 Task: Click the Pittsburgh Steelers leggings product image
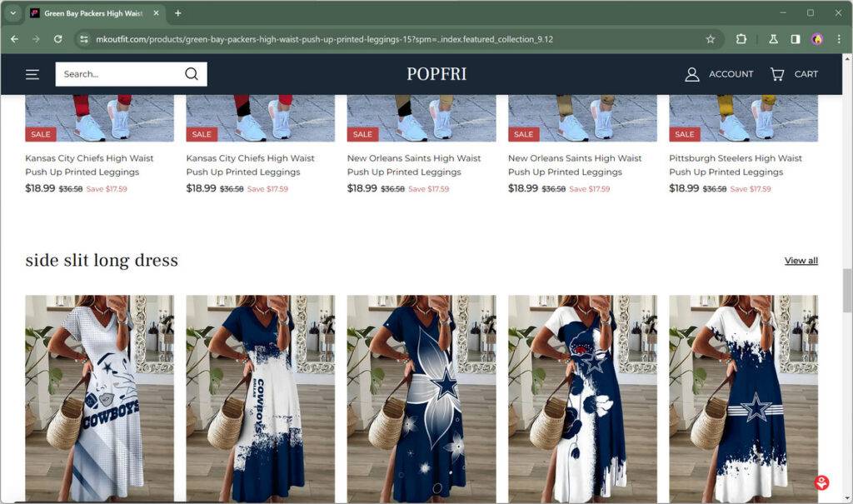pyautogui.click(x=743, y=118)
